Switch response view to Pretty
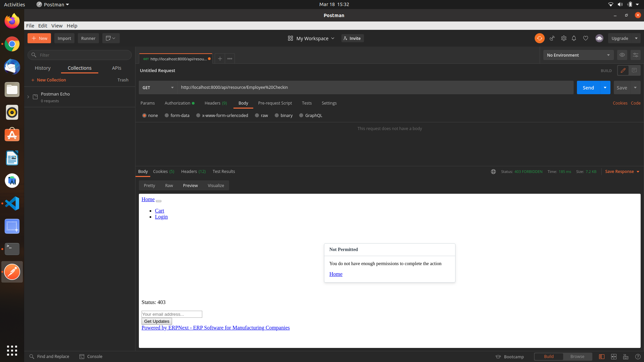 149,186
